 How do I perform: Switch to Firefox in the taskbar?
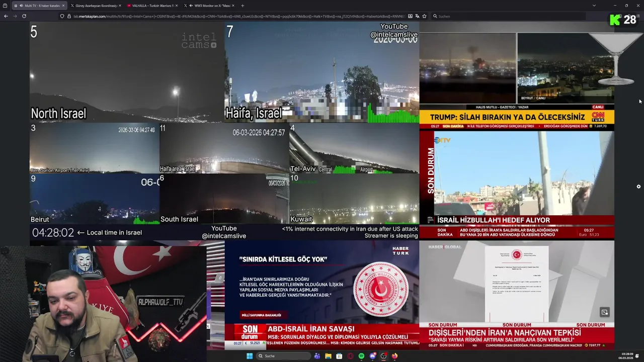tap(394, 356)
